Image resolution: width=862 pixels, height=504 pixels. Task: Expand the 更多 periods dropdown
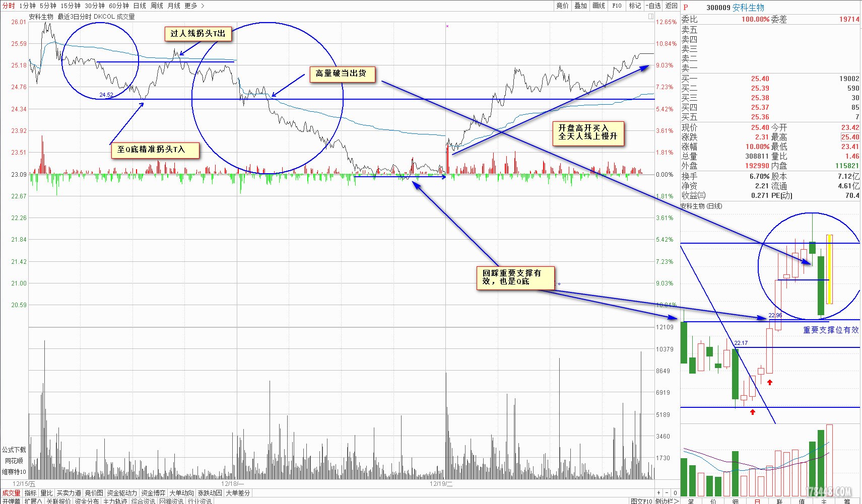coord(194,6)
